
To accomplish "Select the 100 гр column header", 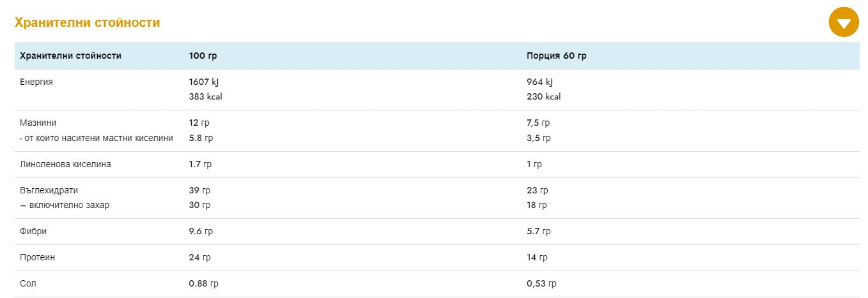I will tap(203, 56).
